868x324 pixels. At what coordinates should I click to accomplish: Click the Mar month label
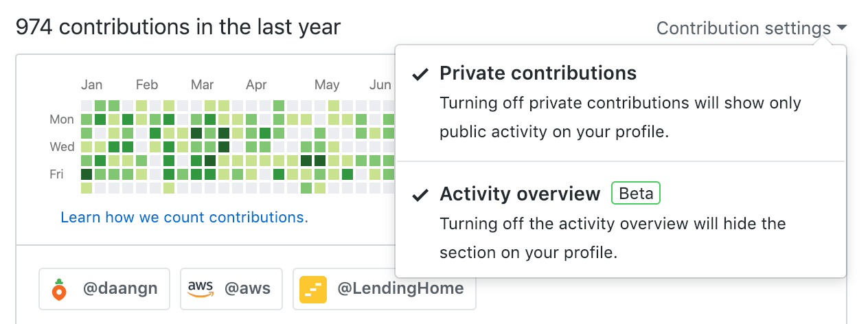[202, 85]
